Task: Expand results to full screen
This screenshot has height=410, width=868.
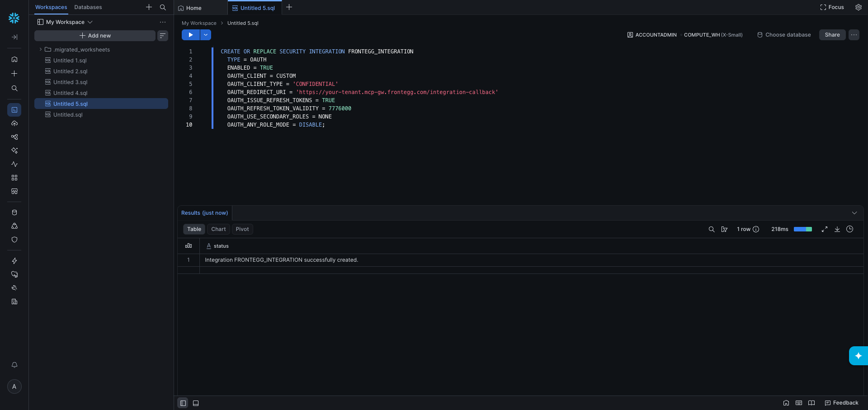Action: [x=825, y=229]
